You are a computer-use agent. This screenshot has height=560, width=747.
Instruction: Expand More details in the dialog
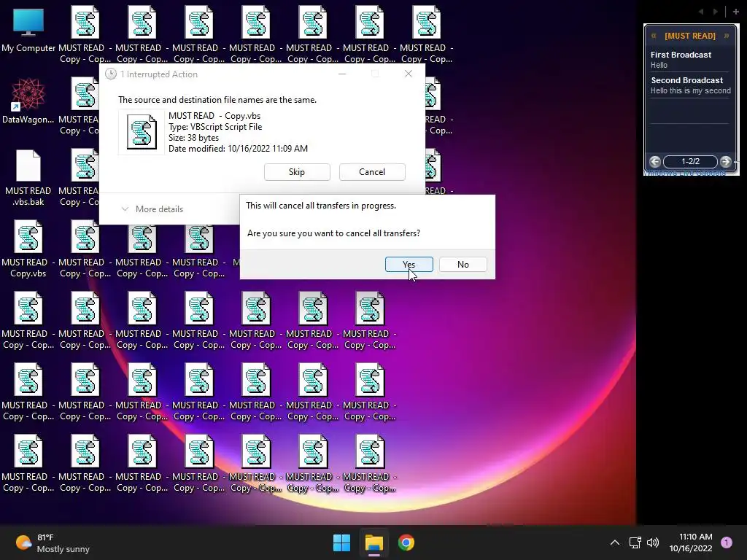pos(152,209)
